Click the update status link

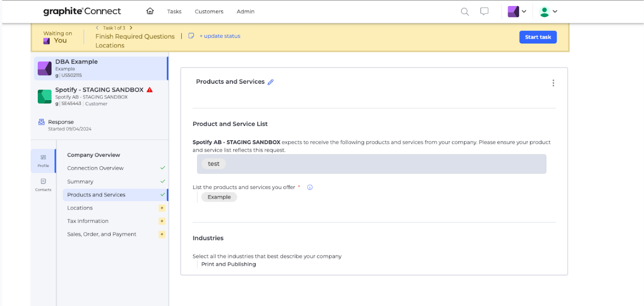220,36
